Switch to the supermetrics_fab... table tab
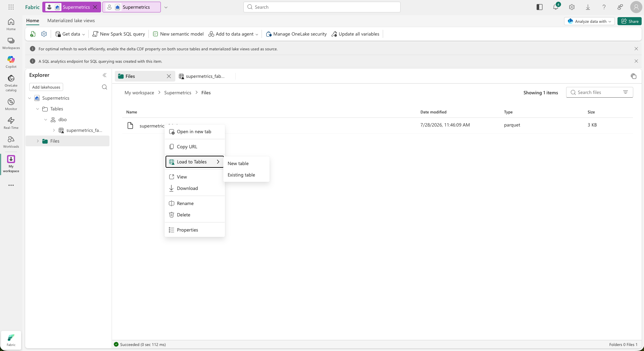Image resolution: width=644 pixels, height=351 pixels. [205, 76]
